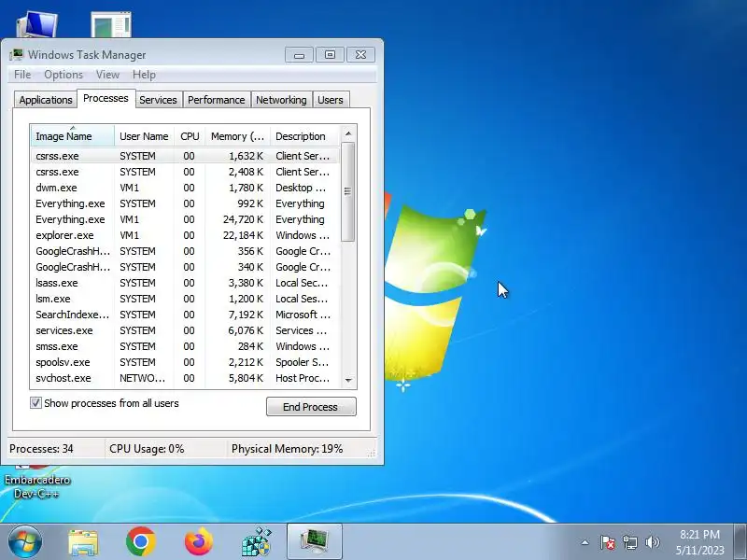Sort by Memory column header
Image resolution: width=747 pixels, height=560 pixels.
point(237,136)
